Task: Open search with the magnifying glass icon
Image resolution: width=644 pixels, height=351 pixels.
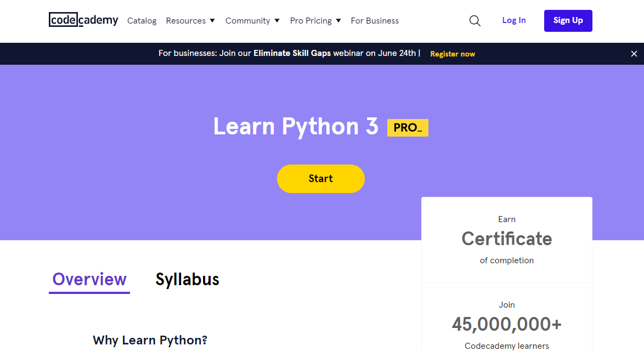Action: 475,21
